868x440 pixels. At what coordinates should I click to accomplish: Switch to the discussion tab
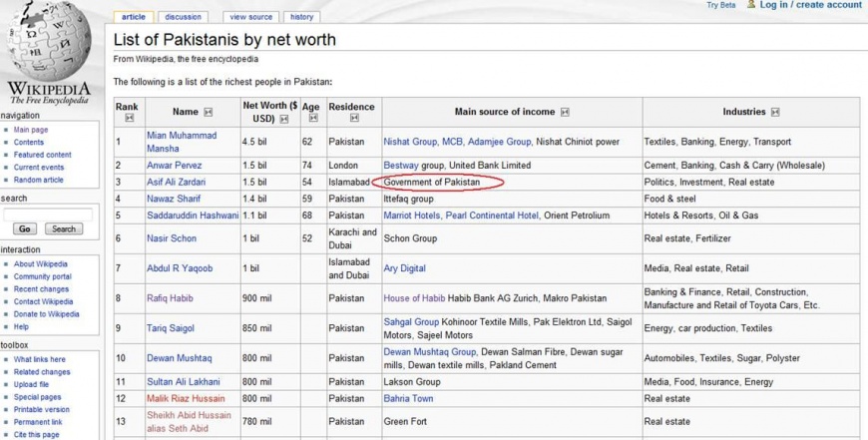point(183,17)
